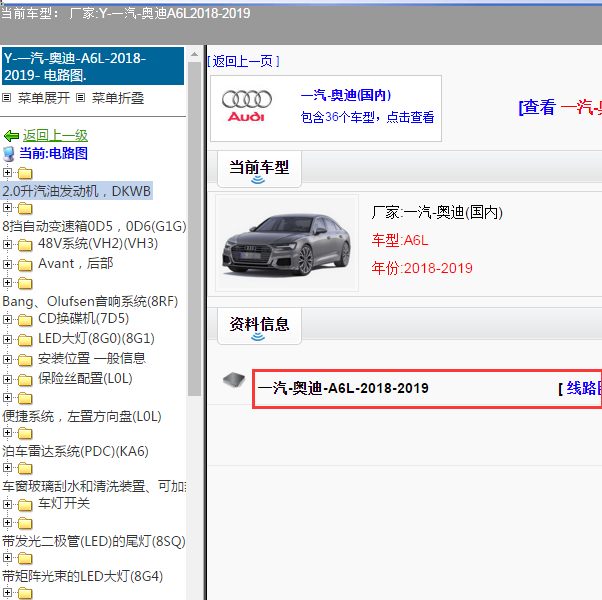Viewport: 602px width, 600px height.
Task: Select the 资料信息 tab header
Action: 259,326
